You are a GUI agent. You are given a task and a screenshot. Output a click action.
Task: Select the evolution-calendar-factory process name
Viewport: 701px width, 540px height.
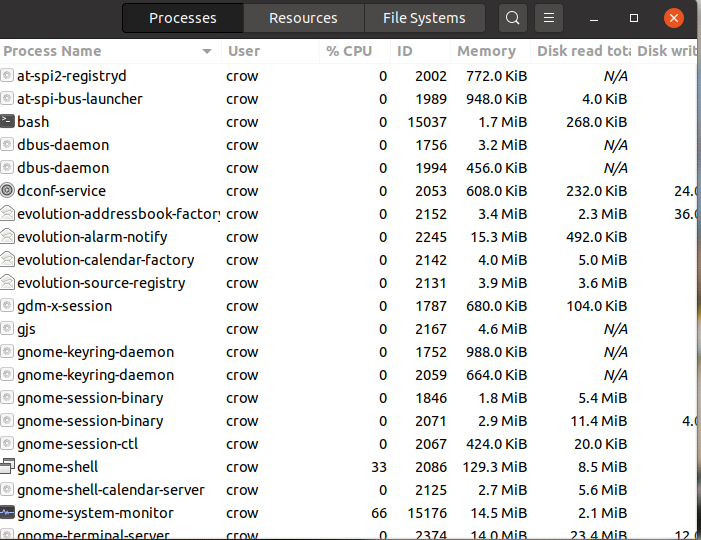point(106,260)
